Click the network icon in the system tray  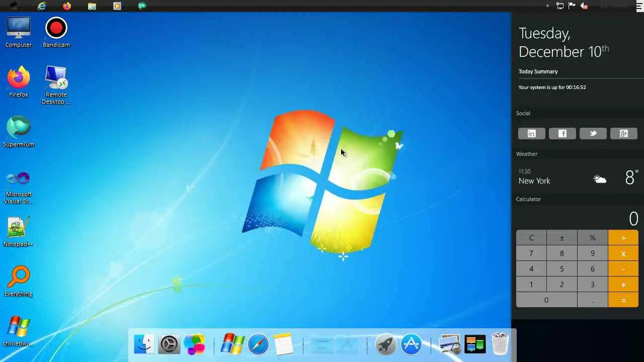pyautogui.click(x=560, y=6)
